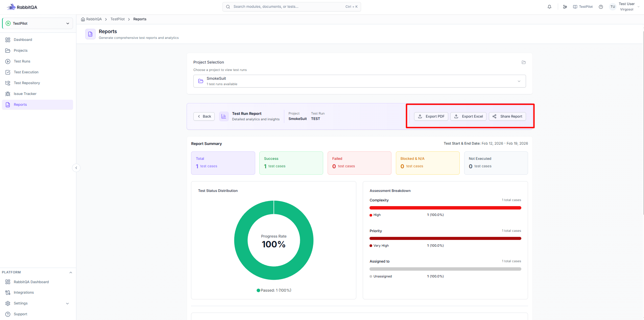Screen dimensions: 644x320
Task: Open Dashboard in the sidebar
Action: [x=38, y=40]
